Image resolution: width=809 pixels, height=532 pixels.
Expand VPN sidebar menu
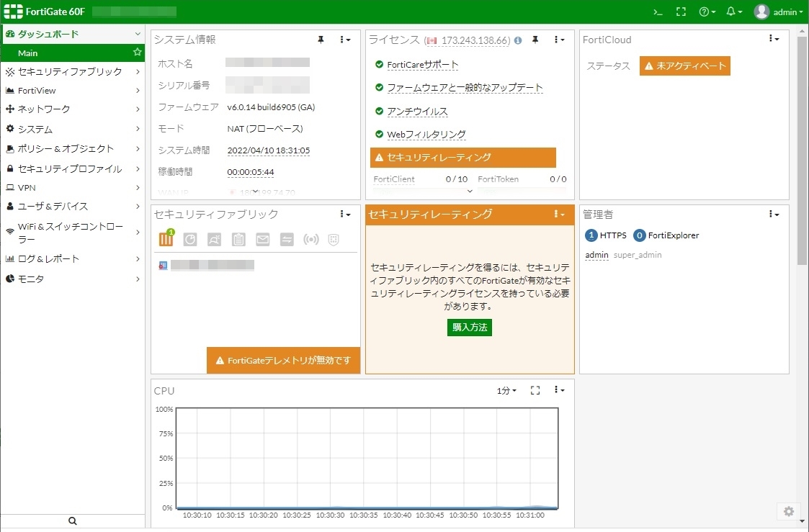[72, 188]
